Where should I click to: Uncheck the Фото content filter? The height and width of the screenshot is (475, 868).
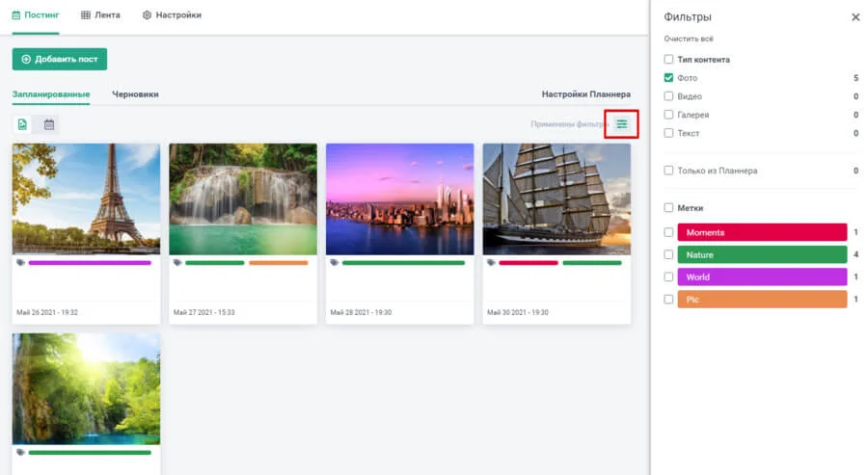pos(669,78)
